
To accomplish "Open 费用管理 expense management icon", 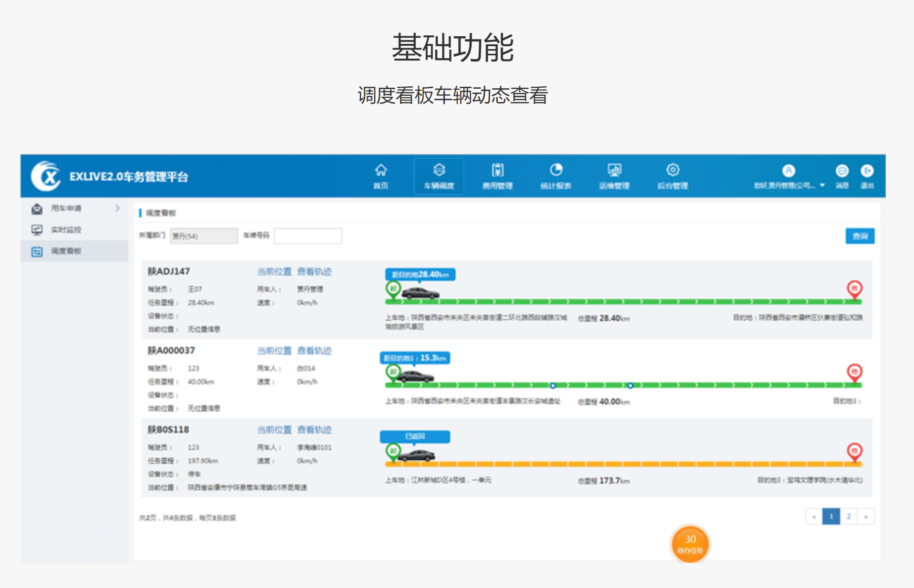I will (x=497, y=171).
